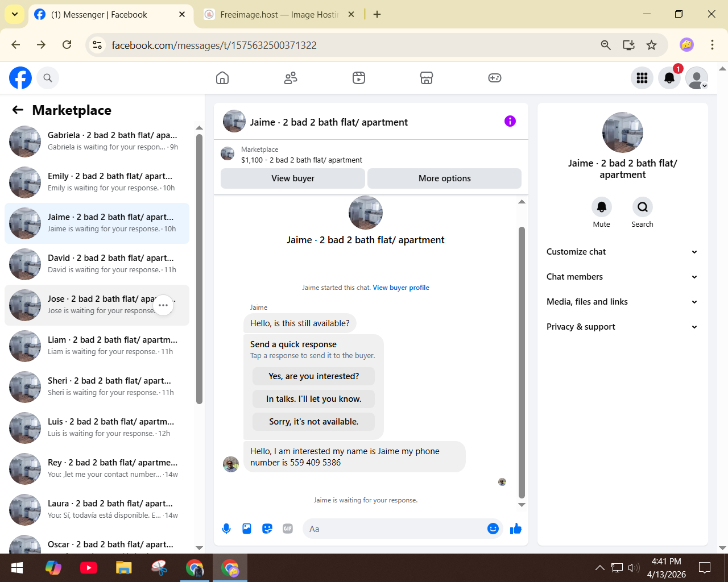Open the Friends icon in top navigation
The image size is (728, 582).
pos(291,78)
